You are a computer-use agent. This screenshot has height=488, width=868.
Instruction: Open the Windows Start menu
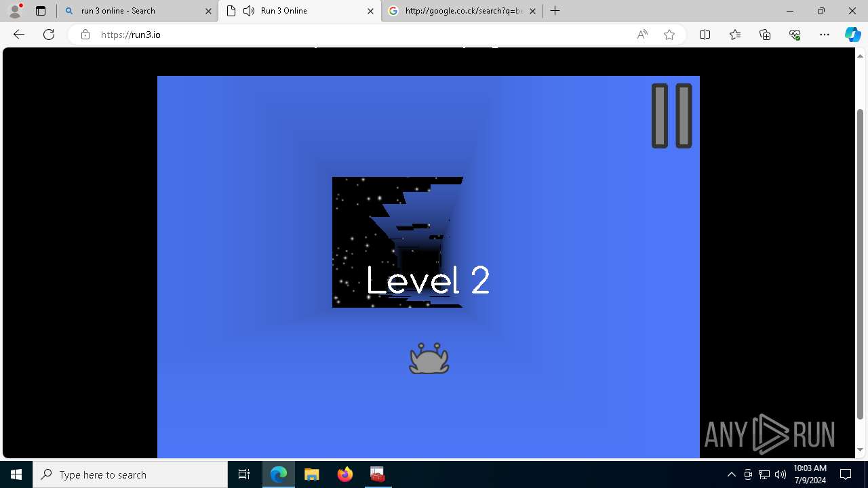point(16,474)
